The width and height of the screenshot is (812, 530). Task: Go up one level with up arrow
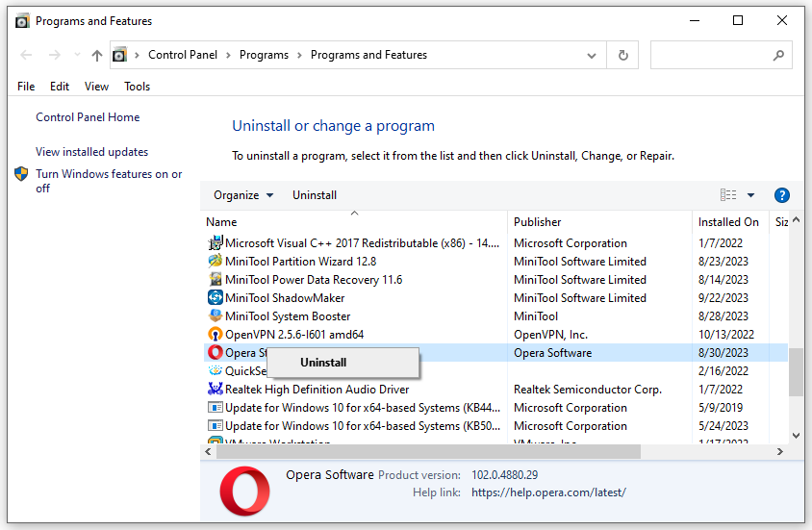(x=97, y=55)
